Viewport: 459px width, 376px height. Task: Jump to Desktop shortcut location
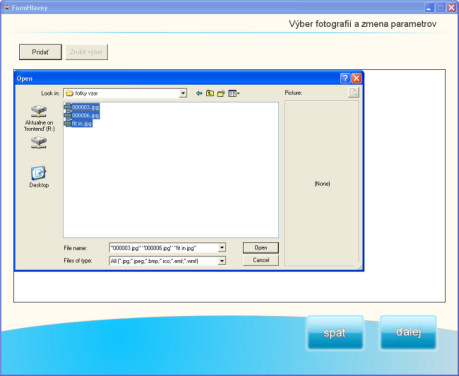tap(39, 177)
